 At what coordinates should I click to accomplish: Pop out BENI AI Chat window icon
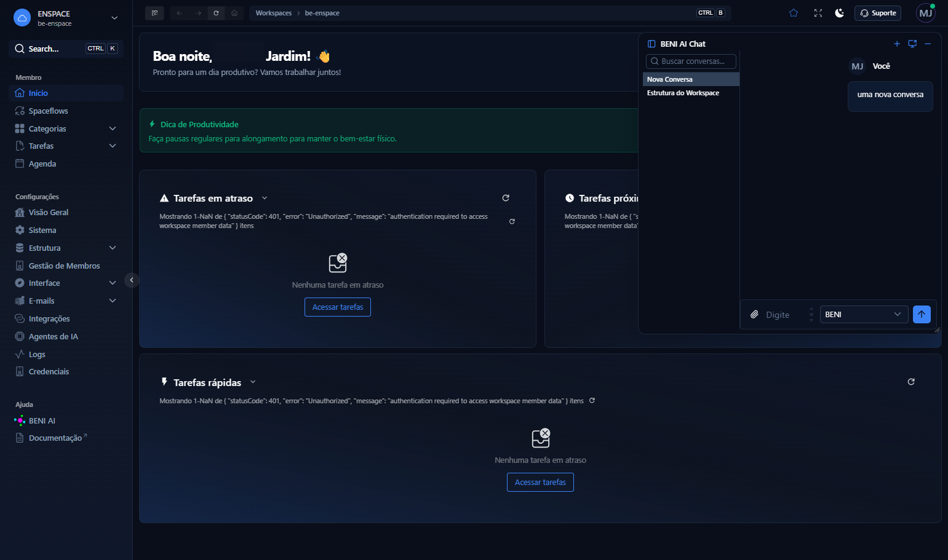[912, 44]
